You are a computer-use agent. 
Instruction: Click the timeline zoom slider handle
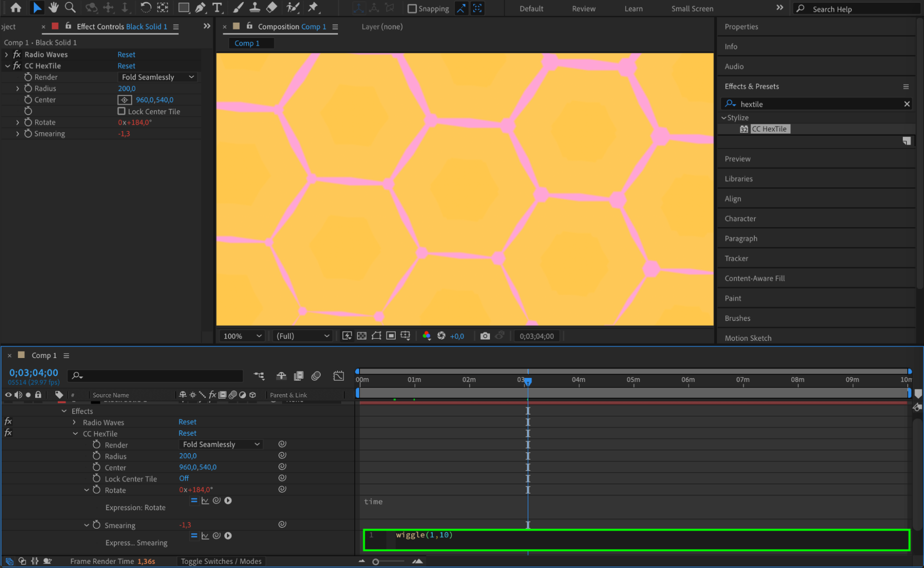click(x=376, y=562)
